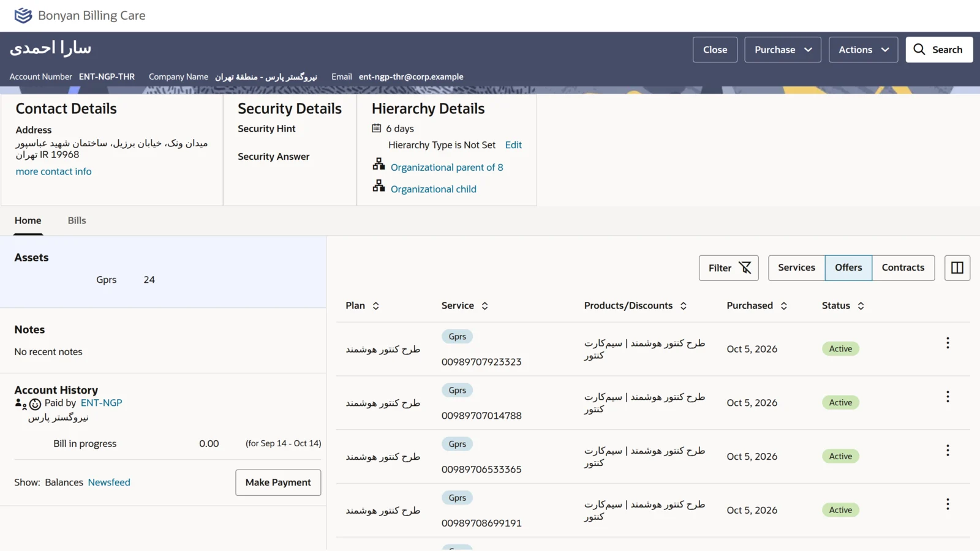Click Edit link for Hierarchy Type
The width and height of the screenshot is (980, 551).
click(x=513, y=145)
